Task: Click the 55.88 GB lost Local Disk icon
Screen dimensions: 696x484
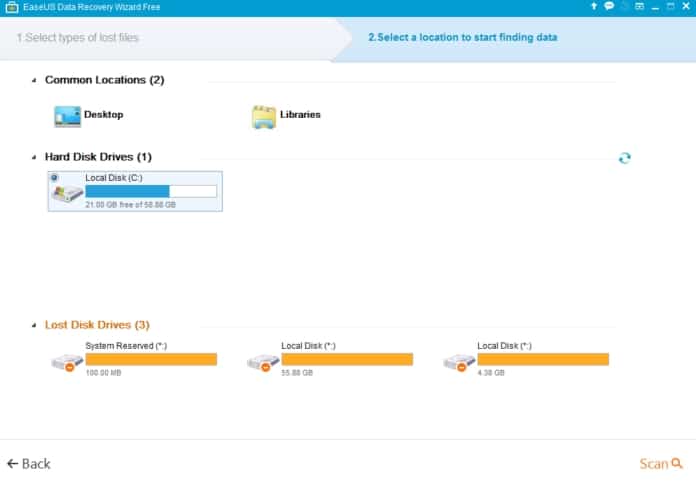Action: coord(263,362)
